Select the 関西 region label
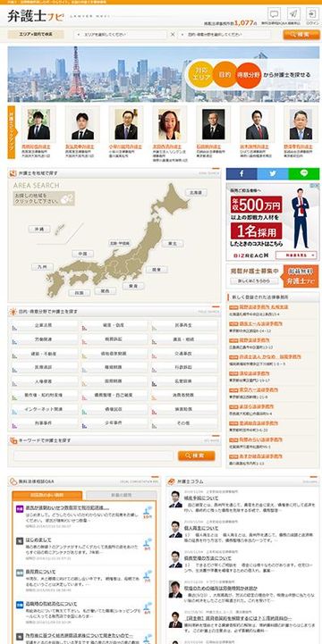The image size is (322, 644). point(106,291)
